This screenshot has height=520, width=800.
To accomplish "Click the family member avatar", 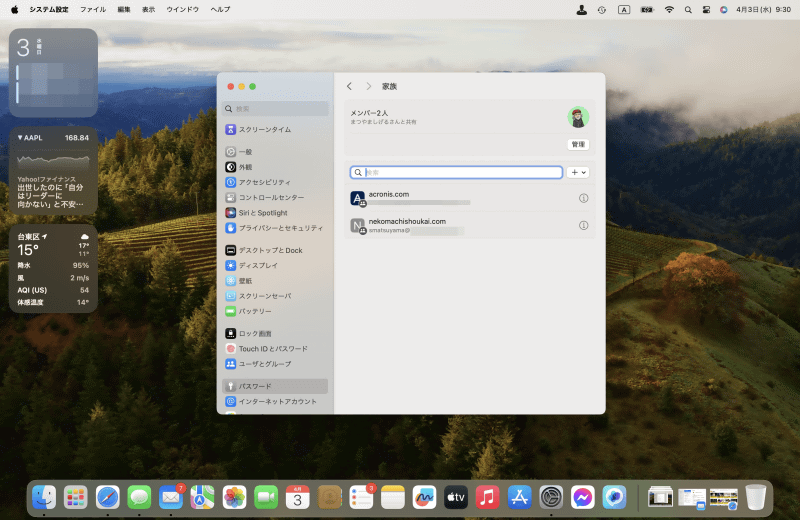I will coord(578,117).
